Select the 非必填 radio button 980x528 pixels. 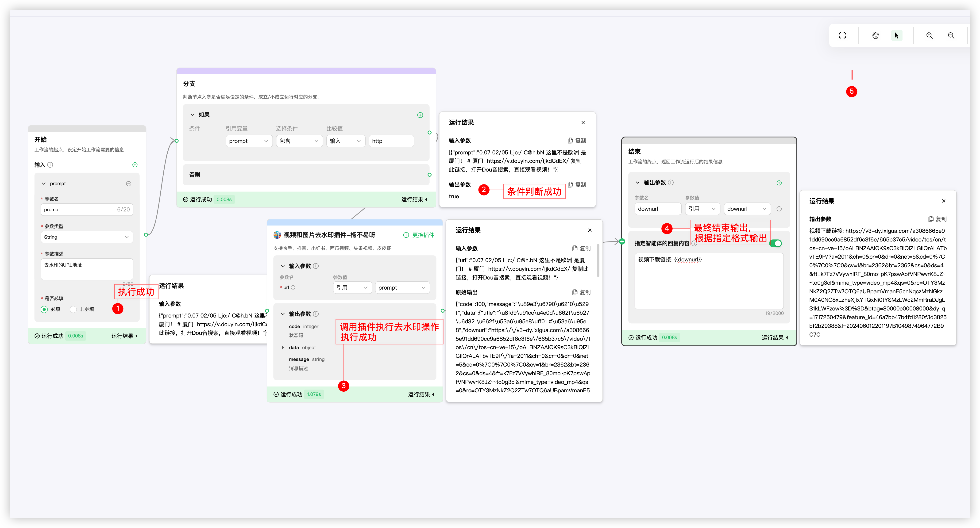pos(73,309)
